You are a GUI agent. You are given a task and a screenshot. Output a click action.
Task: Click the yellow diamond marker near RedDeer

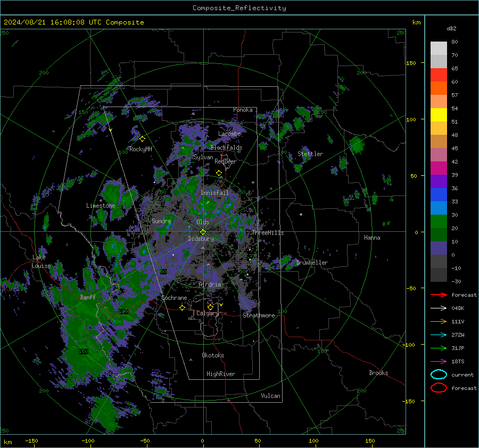click(219, 173)
